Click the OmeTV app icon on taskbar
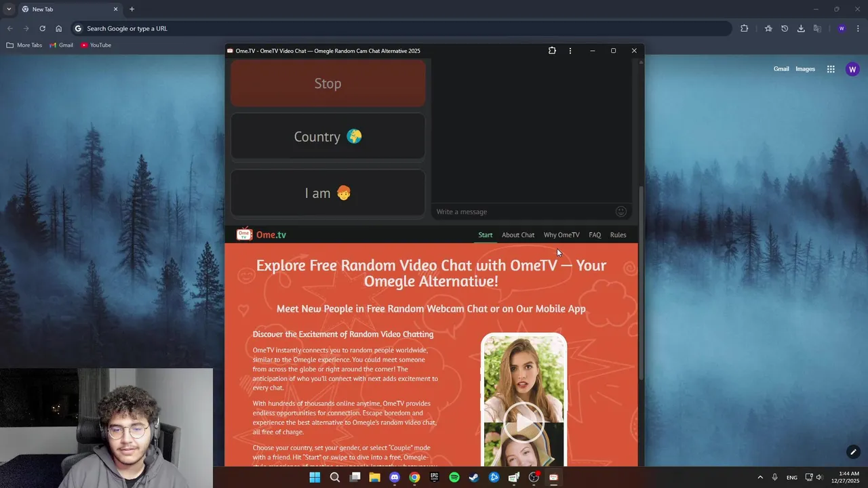Screen dimensions: 868x488 553,477
